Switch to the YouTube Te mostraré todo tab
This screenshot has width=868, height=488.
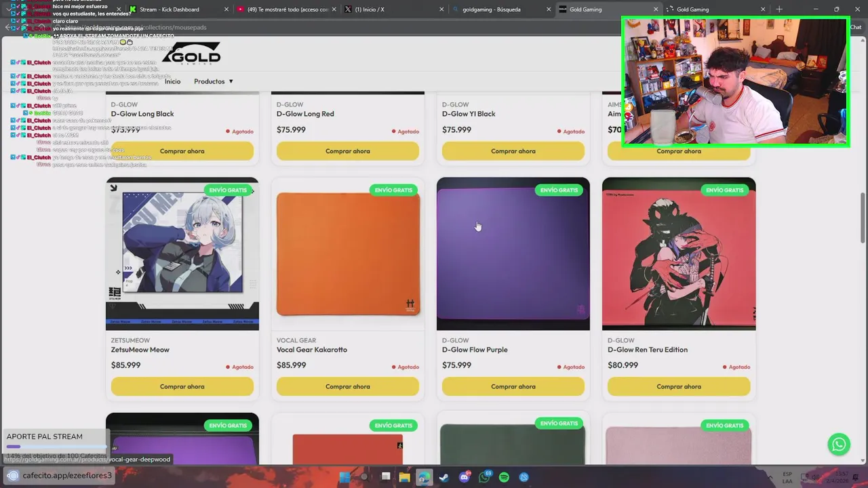(x=287, y=9)
